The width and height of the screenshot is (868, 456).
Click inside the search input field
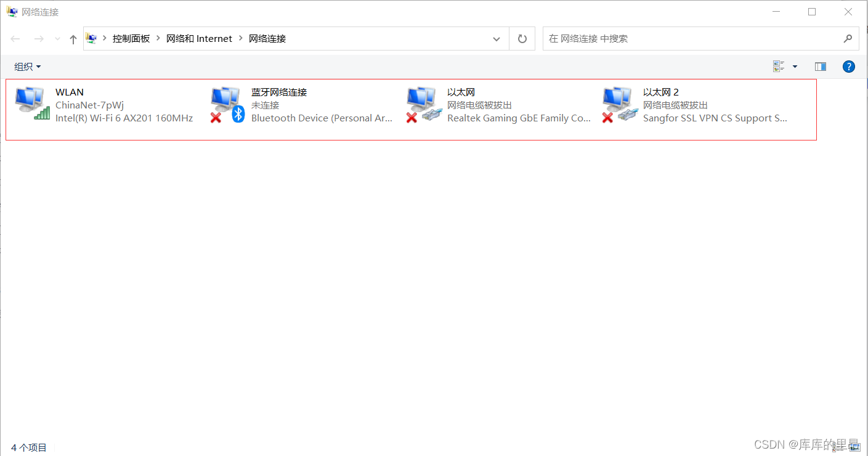[678, 38]
